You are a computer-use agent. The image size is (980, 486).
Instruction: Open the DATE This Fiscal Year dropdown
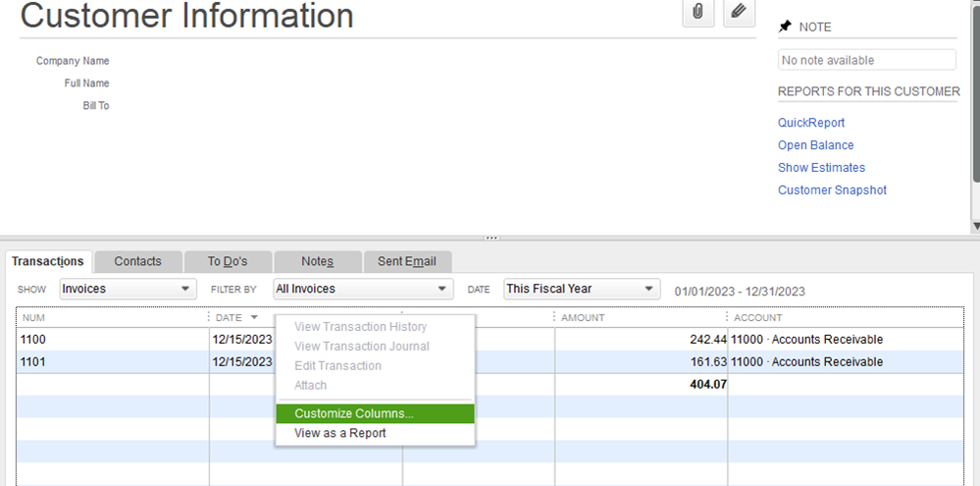point(582,289)
